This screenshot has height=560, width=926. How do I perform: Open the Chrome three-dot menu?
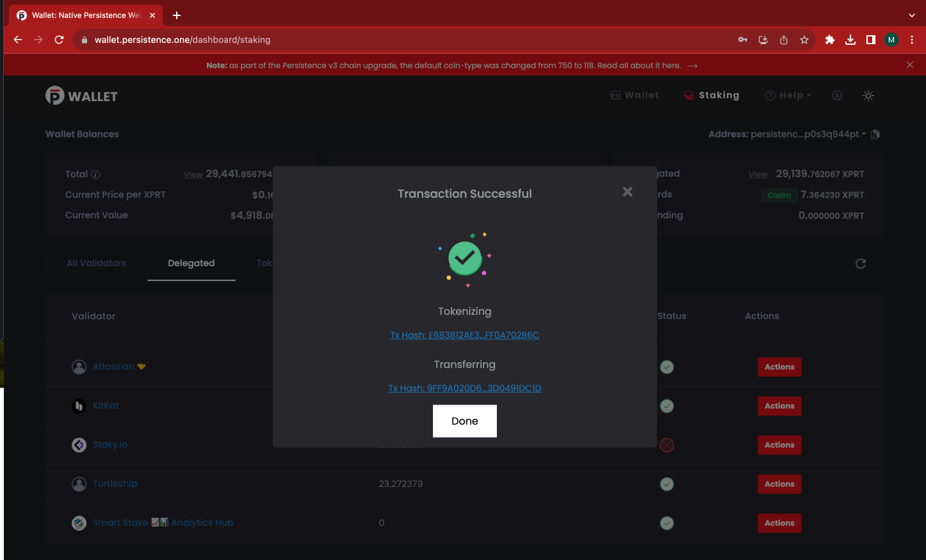pyautogui.click(x=911, y=40)
